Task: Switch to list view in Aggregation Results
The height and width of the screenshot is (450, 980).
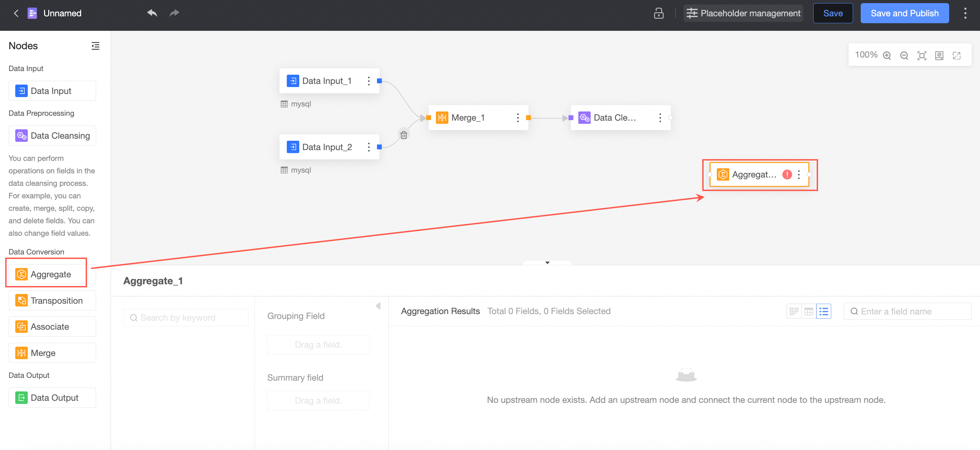Action: [x=823, y=312]
